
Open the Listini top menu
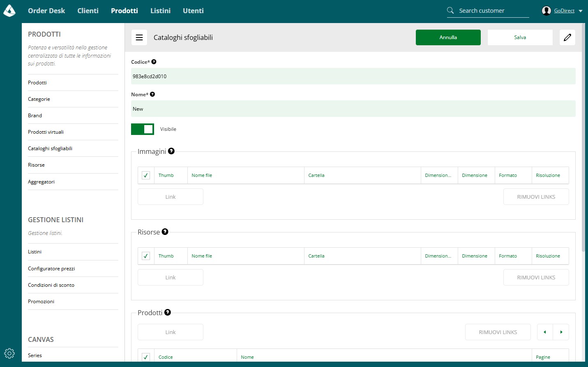pos(160,11)
